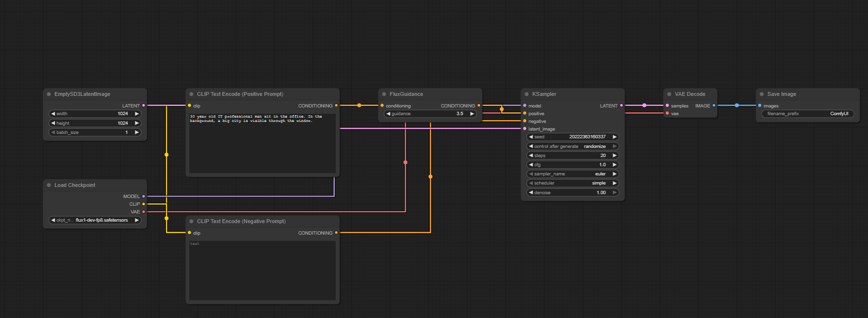Click the LATENT output port on EmptySD3LatentImage

144,106
